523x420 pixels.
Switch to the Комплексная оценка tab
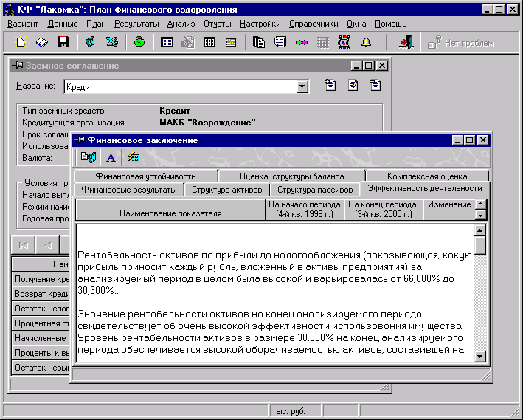pyautogui.click(x=427, y=176)
